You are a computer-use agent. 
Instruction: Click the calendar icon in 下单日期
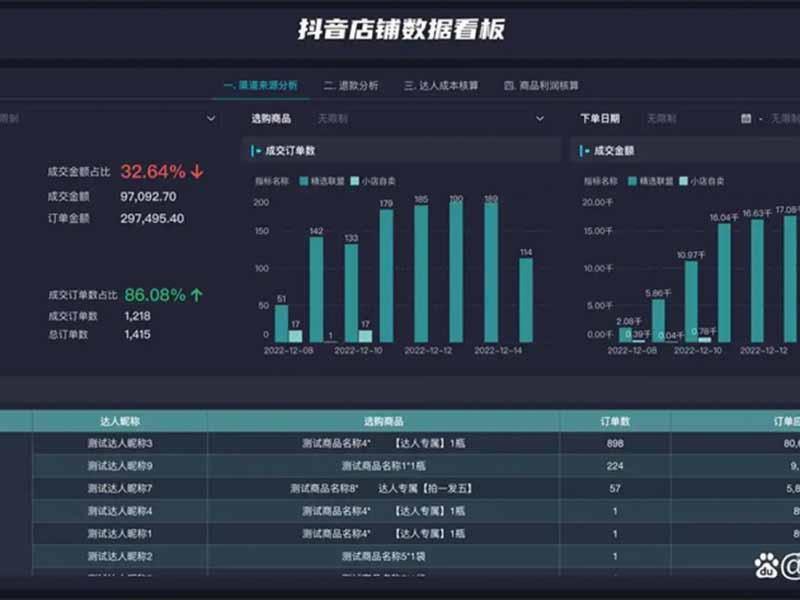(x=746, y=119)
